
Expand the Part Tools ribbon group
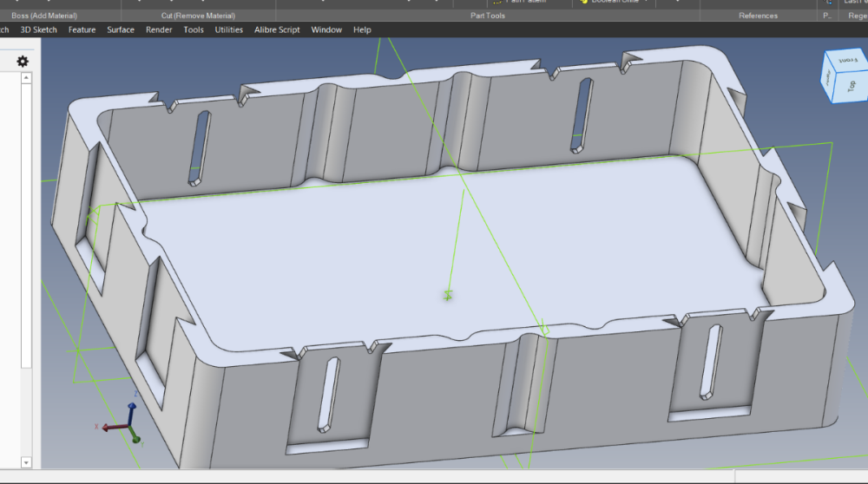pyautogui.click(x=488, y=16)
